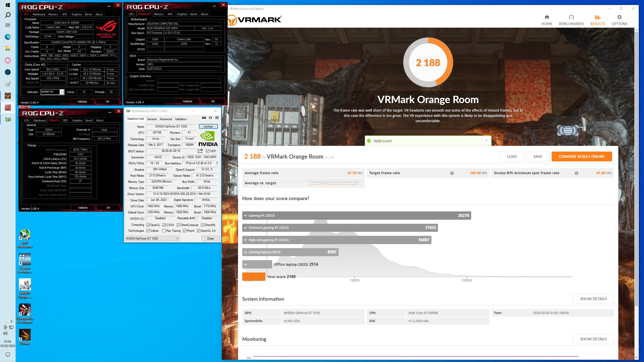Screen dimensions: 644x362
Task: Show hidden system tray icons chevron
Action: tap(11, 321)
